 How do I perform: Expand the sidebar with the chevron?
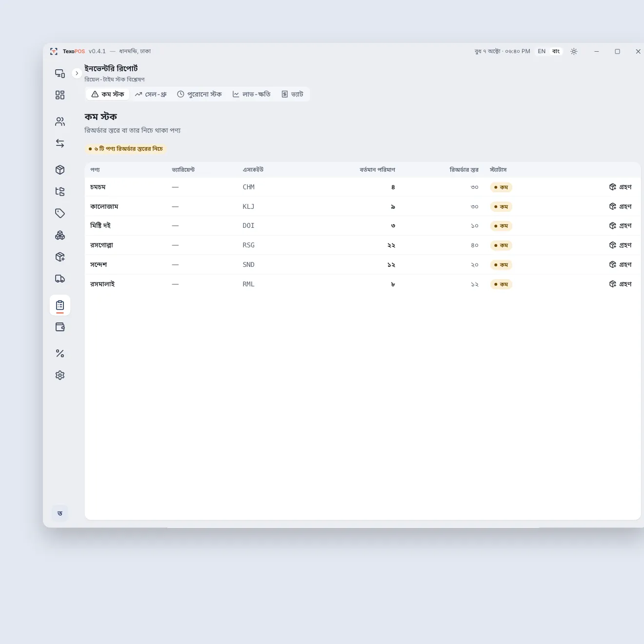point(77,73)
